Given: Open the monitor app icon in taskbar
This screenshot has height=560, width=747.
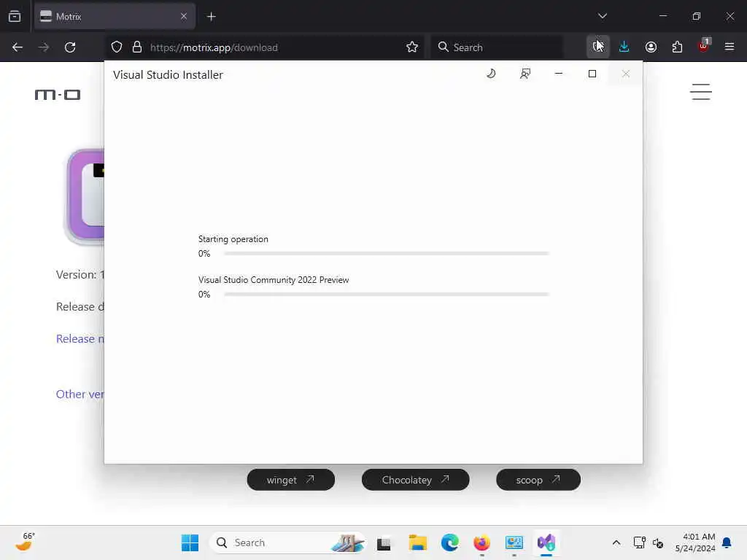Looking at the screenshot, I should [x=514, y=542].
